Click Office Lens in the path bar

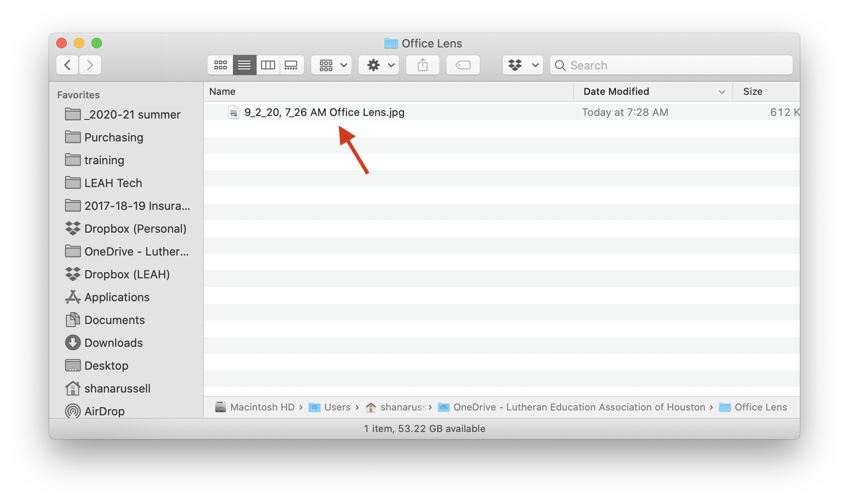[753, 407]
